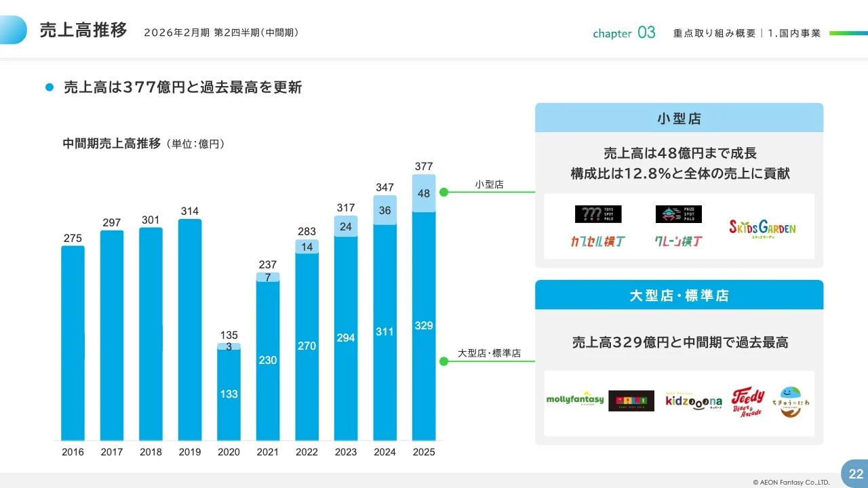
Task: Toggle the 大型店・標準店 series marker dot
Action: [443, 361]
